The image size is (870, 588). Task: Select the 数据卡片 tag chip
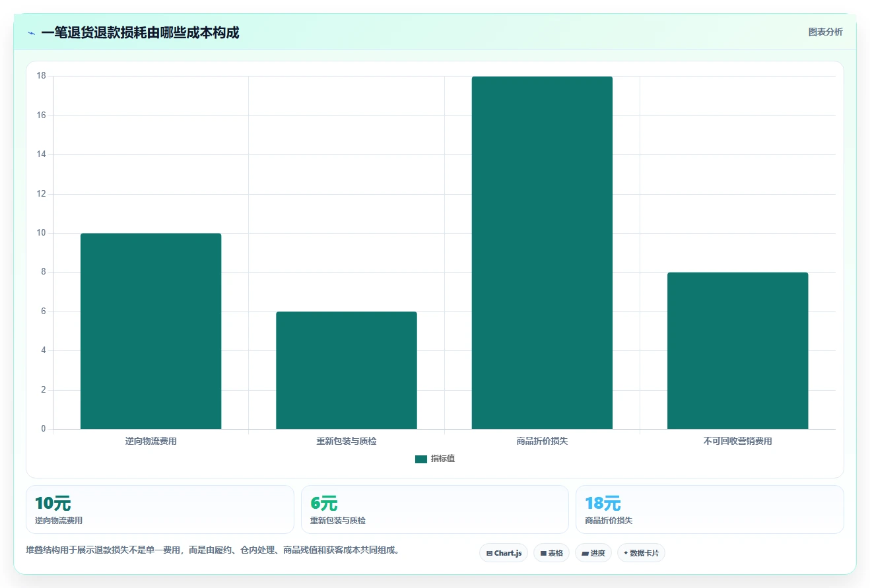pos(641,553)
